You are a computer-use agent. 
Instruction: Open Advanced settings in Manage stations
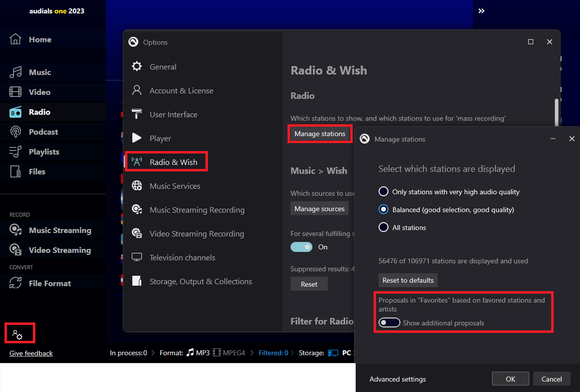click(x=397, y=379)
